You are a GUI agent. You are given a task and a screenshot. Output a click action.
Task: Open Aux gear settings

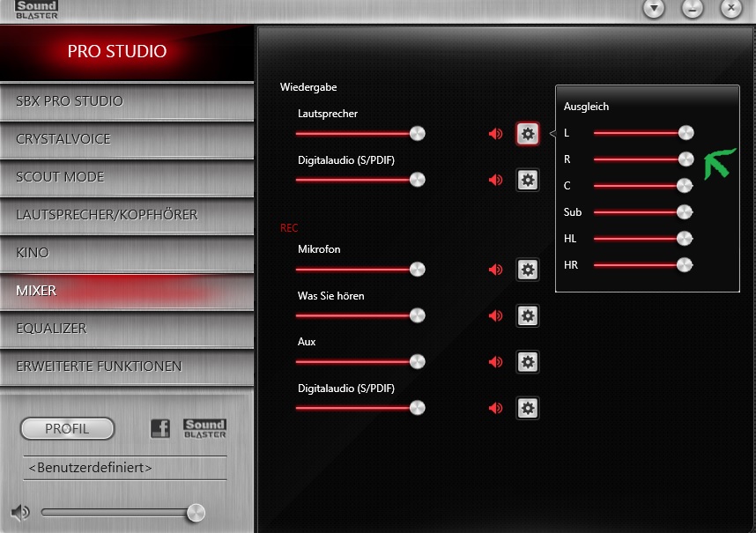(528, 362)
